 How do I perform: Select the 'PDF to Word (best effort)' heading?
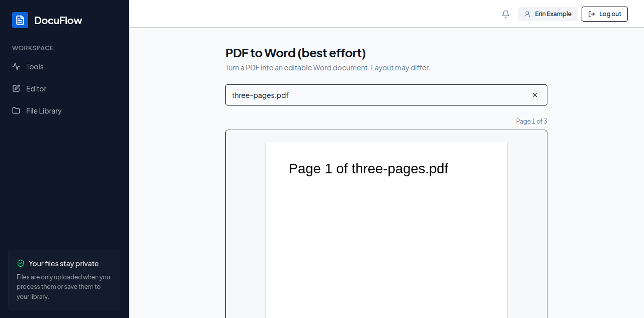click(295, 53)
